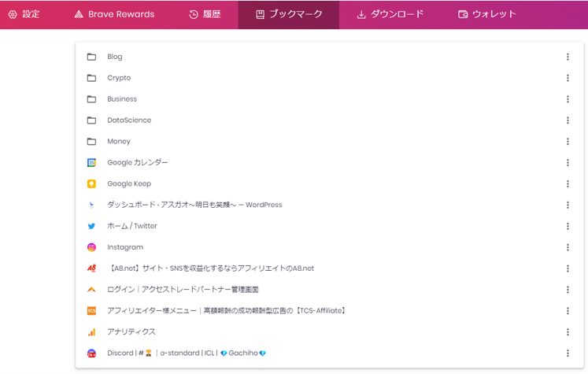Switch to the Brave Rewards tab
This screenshot has width=588, height=374.
[114, 15]
